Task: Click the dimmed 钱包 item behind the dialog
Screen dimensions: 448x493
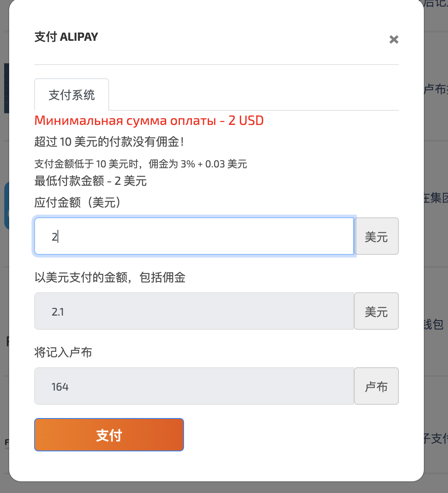Action: point(433,324)
